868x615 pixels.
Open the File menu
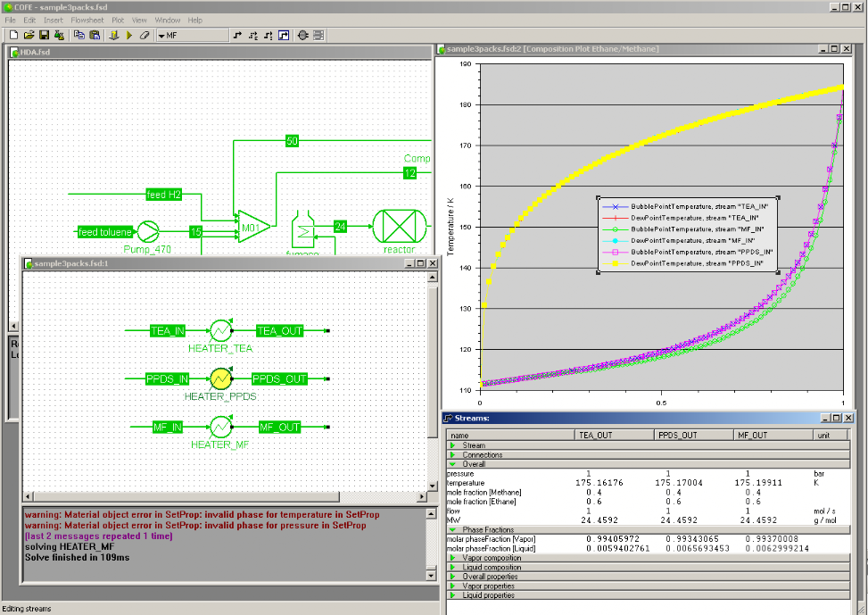pos(11,20)
